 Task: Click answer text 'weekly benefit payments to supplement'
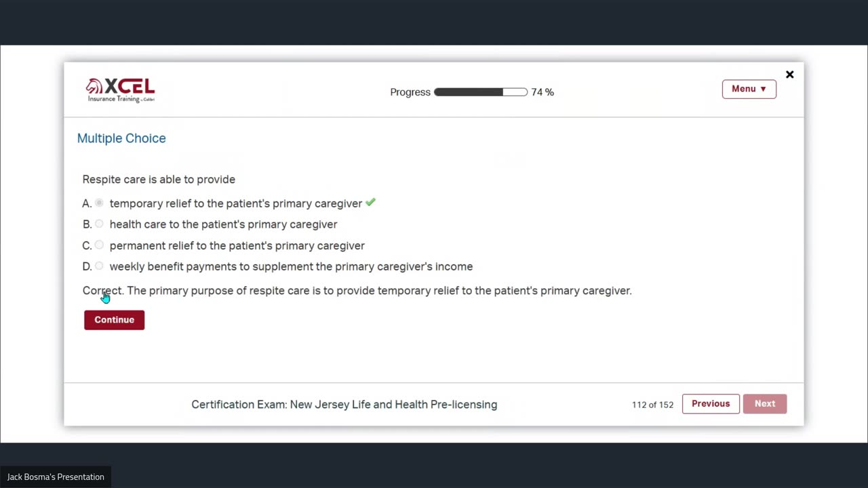212,266
